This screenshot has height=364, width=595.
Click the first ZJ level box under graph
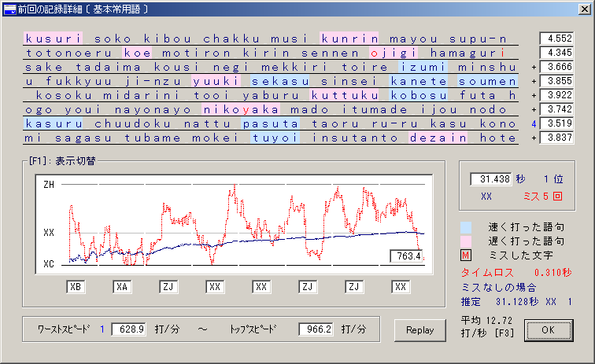point(168,287)
